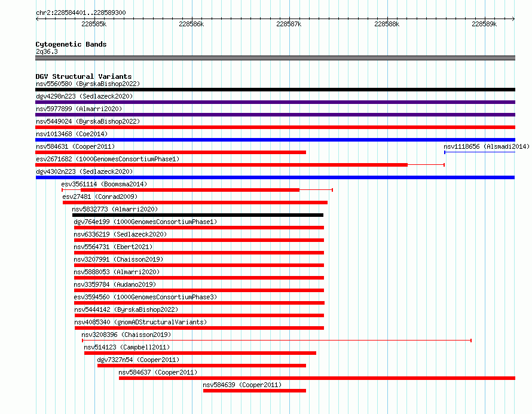Screen dimensions: 532x414
Task: Open variant nsv3207991 (Chaisson2019)
Action: click(119, 259)
